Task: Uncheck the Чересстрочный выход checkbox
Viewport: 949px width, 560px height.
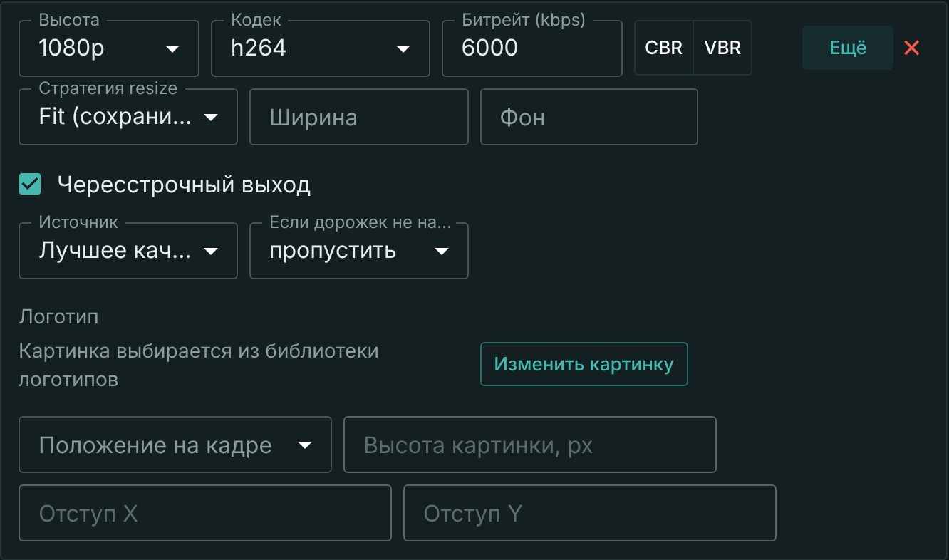Action: pyautogui.click(x=30, y=185)
